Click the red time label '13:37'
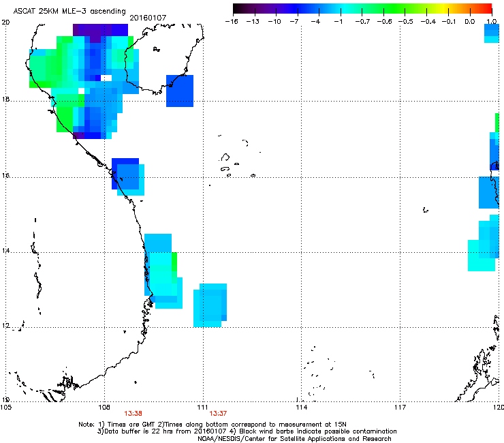 (x=218, y=414)
